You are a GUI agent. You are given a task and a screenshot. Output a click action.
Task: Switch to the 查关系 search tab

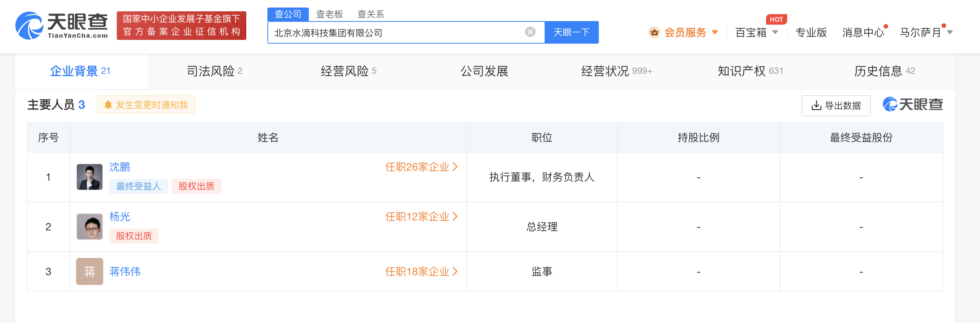coord(371,14)
